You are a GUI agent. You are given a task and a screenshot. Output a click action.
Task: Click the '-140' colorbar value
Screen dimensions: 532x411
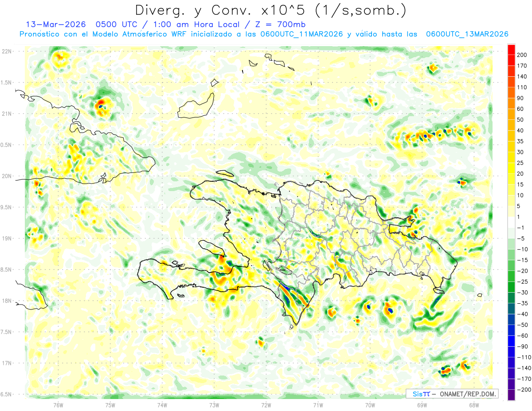[x=525, y=368]
